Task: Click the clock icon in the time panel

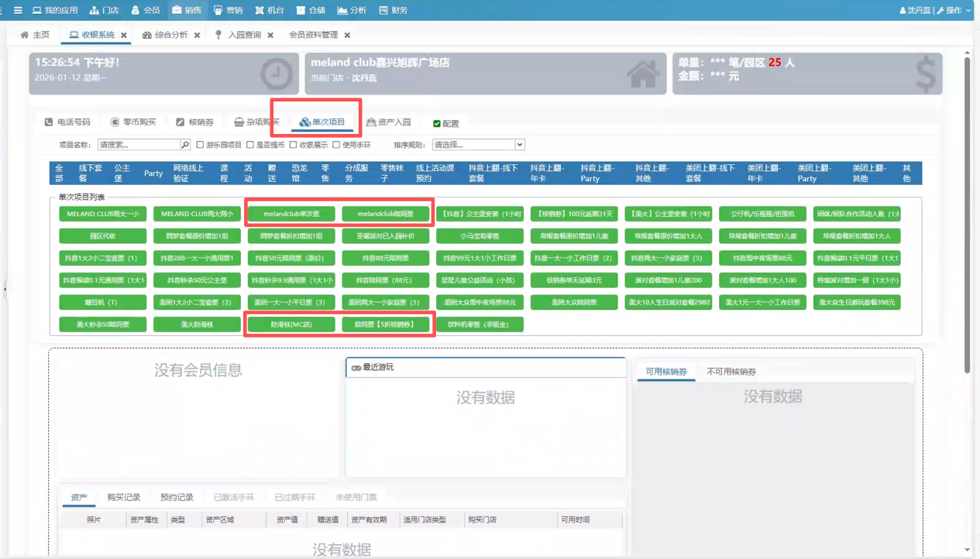Action: click(x=275, y=74)
